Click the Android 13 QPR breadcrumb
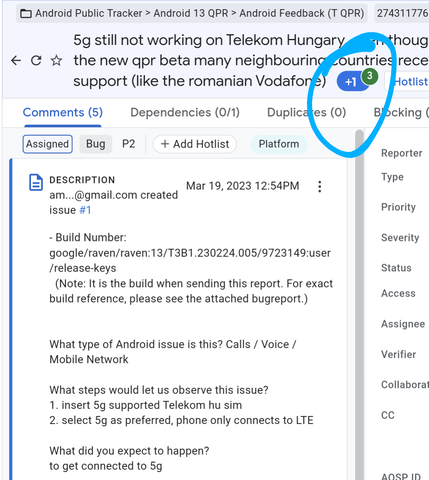Image resolution: width=429 pixels, height=480 pixels. click(x=191, y=13)
